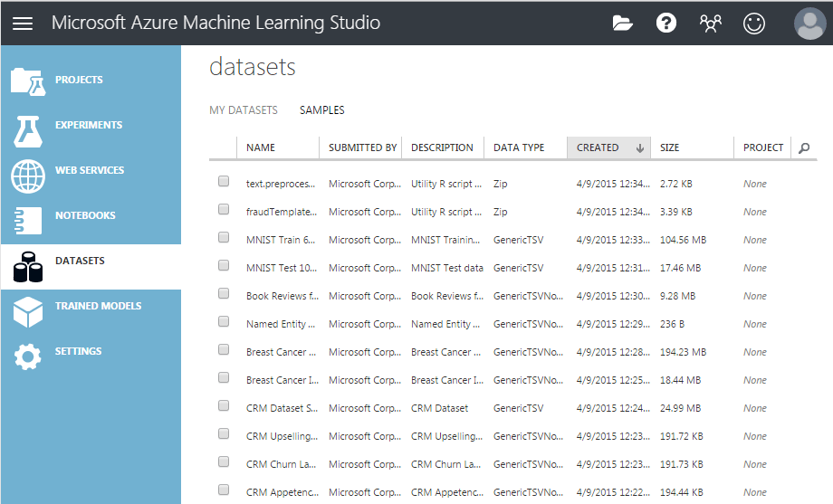The width and height of the screenshot is (833, 504).
Task: Check the CRM Dataset S... checkbox
Action: coord(224,405)
